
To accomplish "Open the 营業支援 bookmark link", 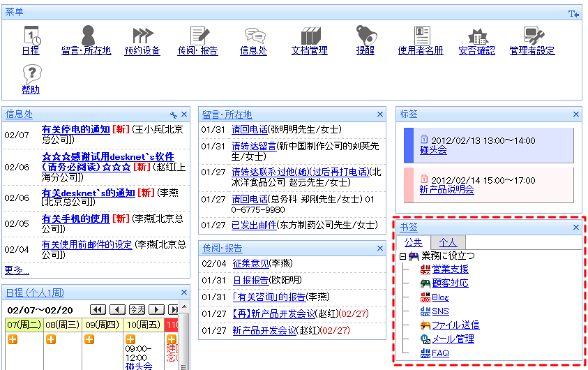I will (x=450, y=269).
